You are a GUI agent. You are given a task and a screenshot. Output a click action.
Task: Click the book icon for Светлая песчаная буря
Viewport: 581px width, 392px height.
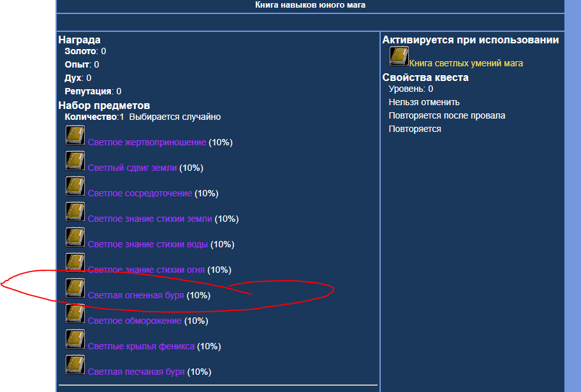[x=75, y=365]
